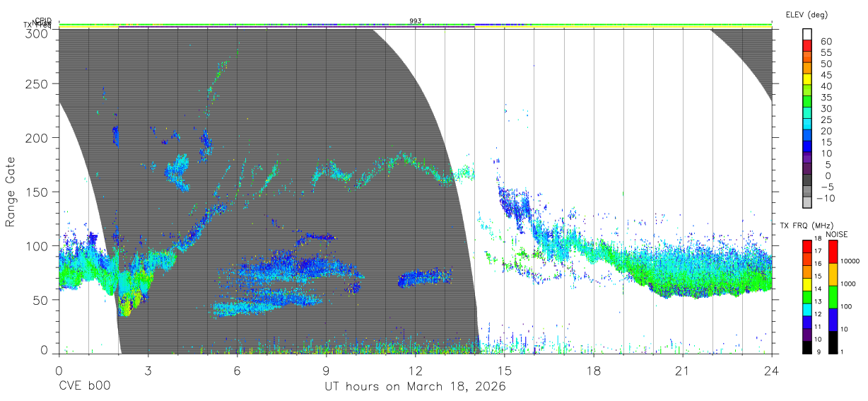Click the black bottom segment of TX FRQ scale
Image resolution: width=868 pixels, height=401 pixels.
807,347
